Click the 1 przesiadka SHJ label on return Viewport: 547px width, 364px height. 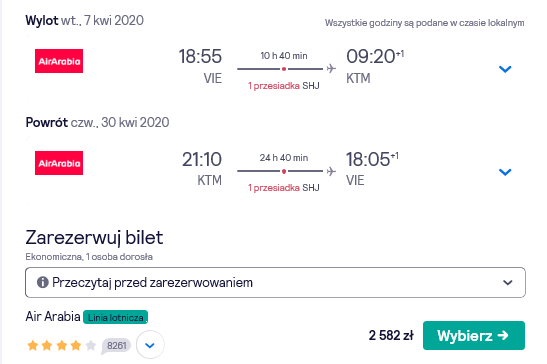click(x=284, y=188)
